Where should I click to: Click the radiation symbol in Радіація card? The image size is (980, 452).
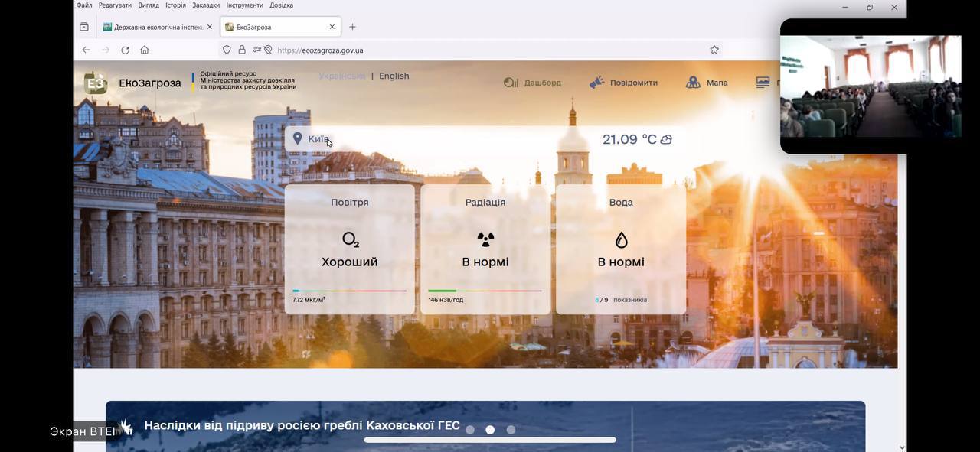click(x=485, y=240)
